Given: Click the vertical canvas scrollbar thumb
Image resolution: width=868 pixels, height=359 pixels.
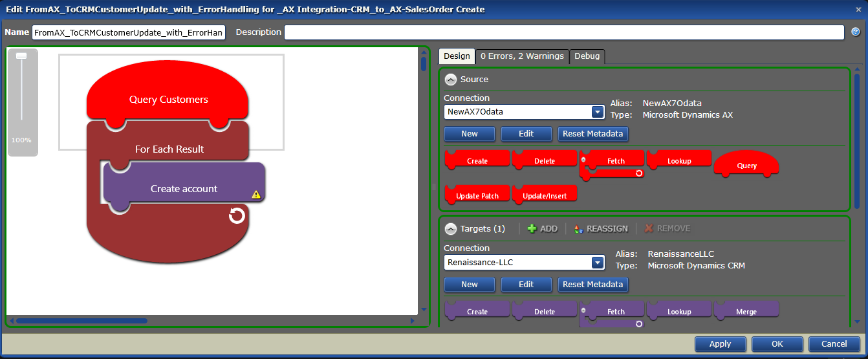Looking at the screenshot, I should pyautogui.click(x=424, y=63).
